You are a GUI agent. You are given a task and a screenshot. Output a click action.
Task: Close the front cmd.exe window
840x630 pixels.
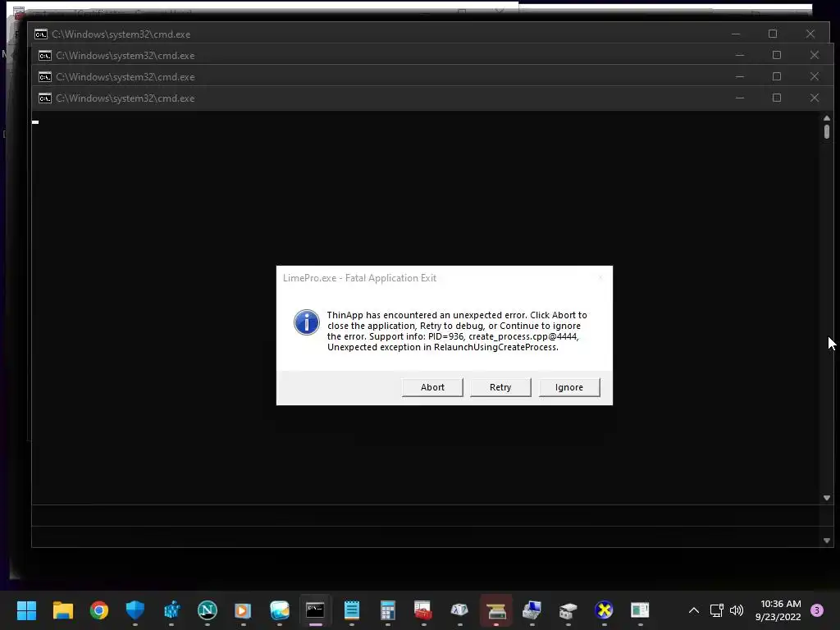(815, 98)
